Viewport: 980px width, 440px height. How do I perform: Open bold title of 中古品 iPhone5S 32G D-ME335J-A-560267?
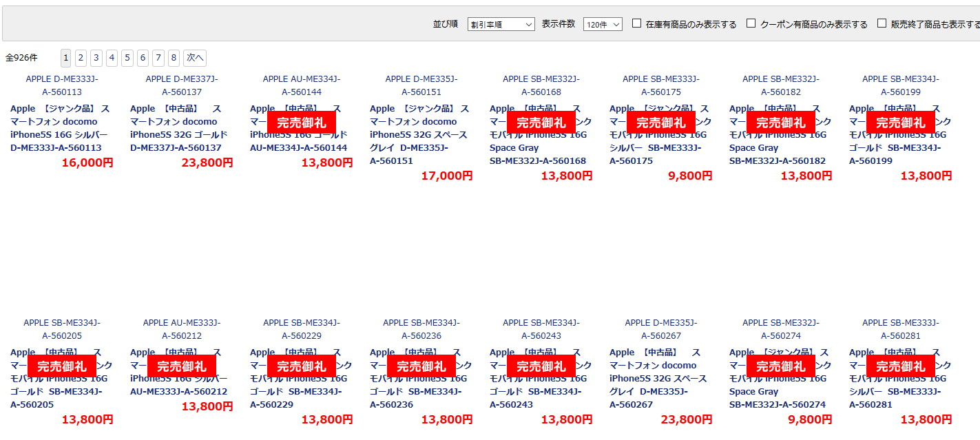tap(658, 378)
